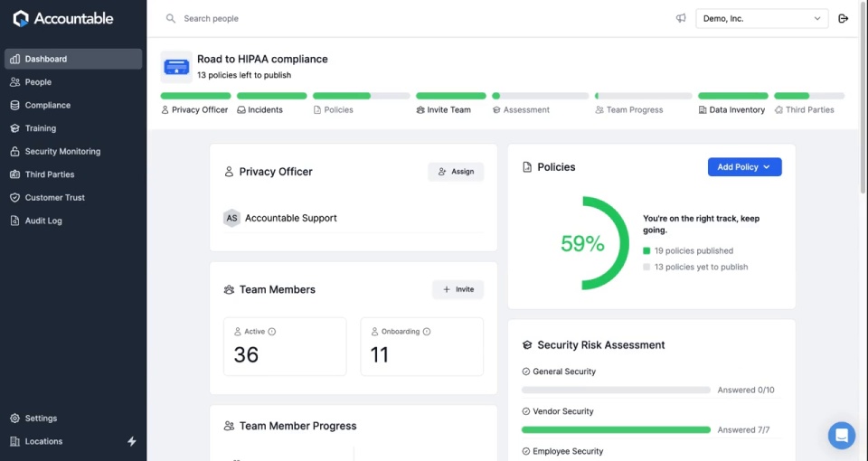This screenshot has width=868, height=461.
Task: Click the HIPAA compliance certificate icon
Action: (176, 67)
